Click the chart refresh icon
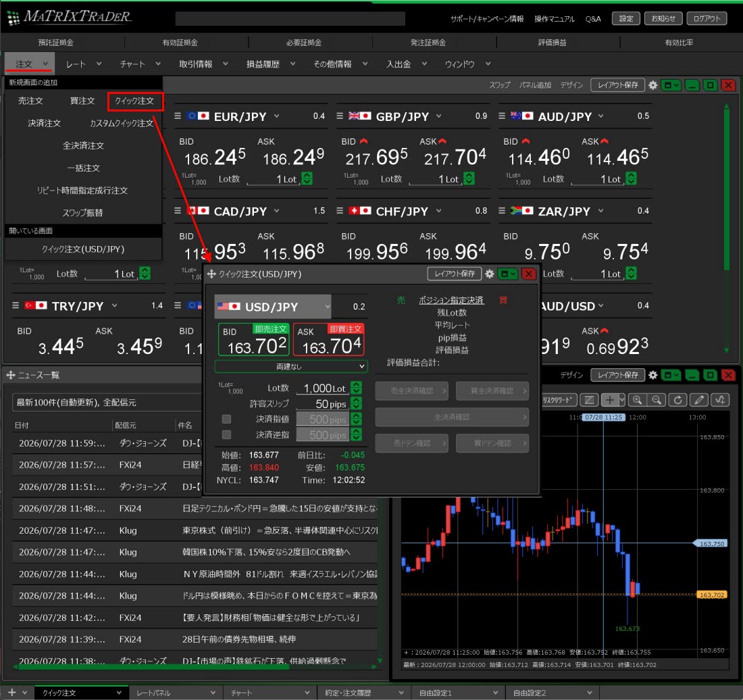This screenshot has height=700, width=743. (677, 400)
